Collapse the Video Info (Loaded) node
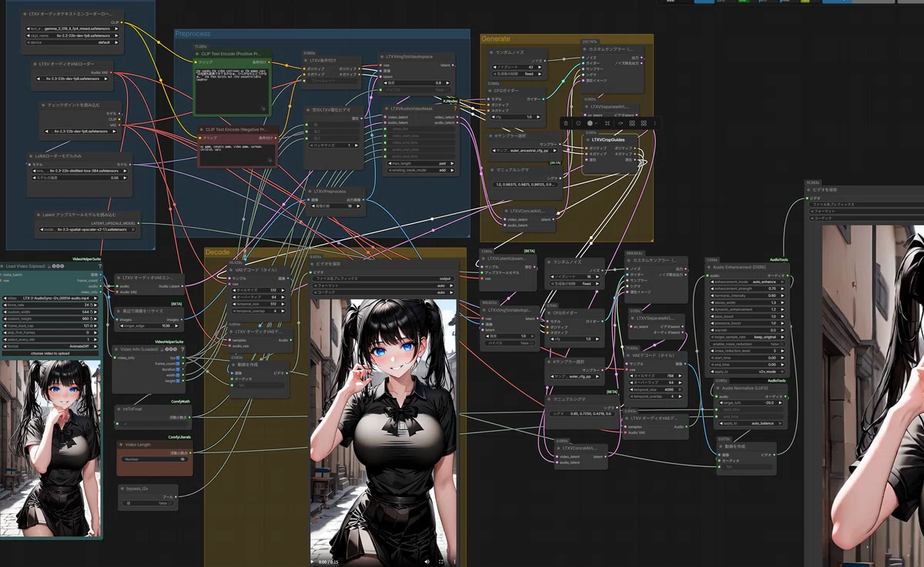This screenshot has width=924, height=567. click(116, 349)
